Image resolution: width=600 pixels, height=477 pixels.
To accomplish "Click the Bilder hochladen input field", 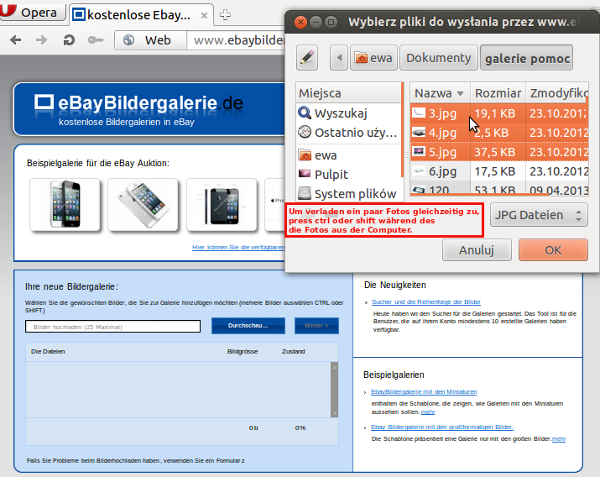I will click(x=113, y=327).
